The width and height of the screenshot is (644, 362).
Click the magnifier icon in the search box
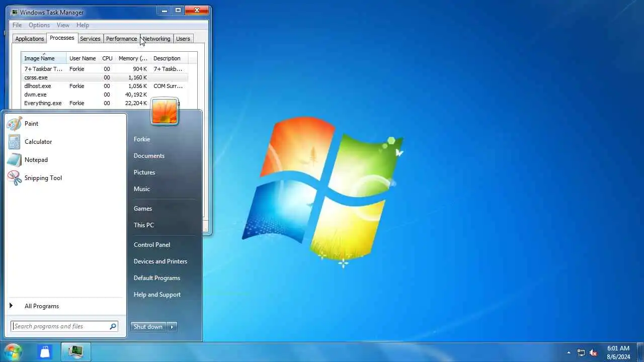pyautogui.click(x=113, y=326)
